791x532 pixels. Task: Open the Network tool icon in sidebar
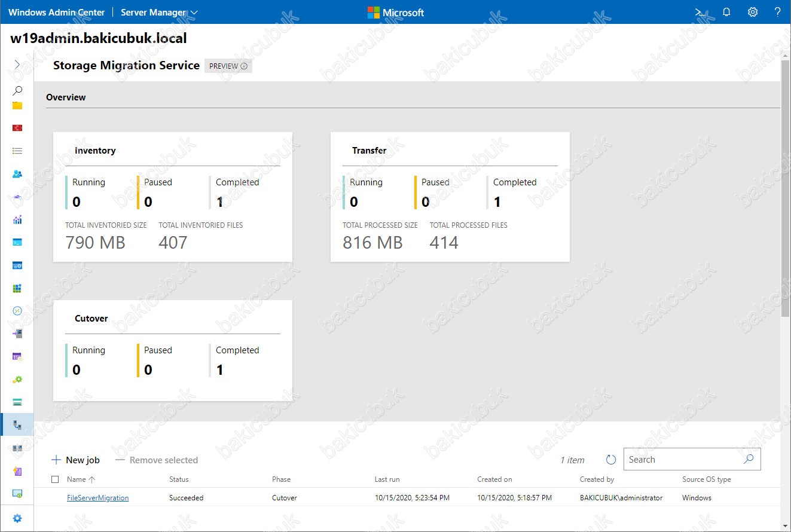17,197
